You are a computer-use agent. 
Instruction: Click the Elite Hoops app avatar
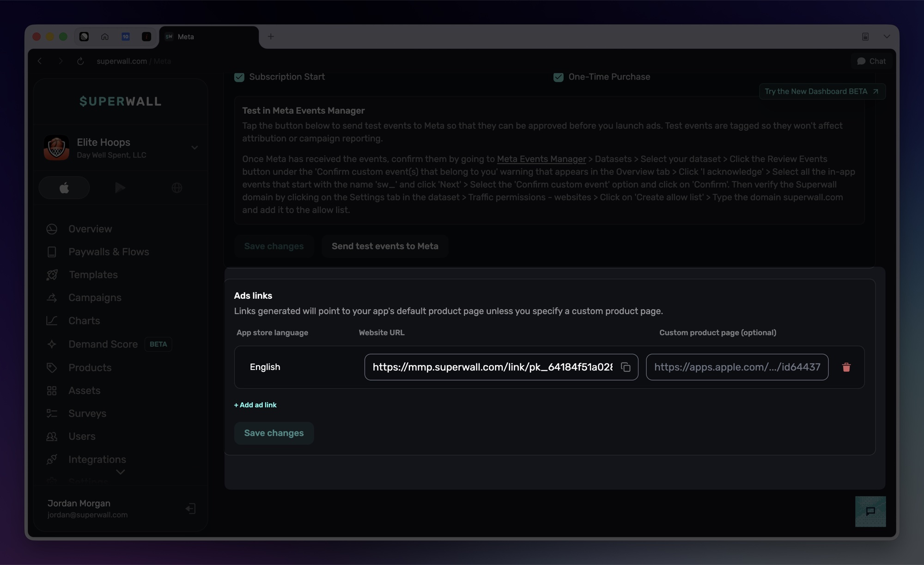click(56, 148)
